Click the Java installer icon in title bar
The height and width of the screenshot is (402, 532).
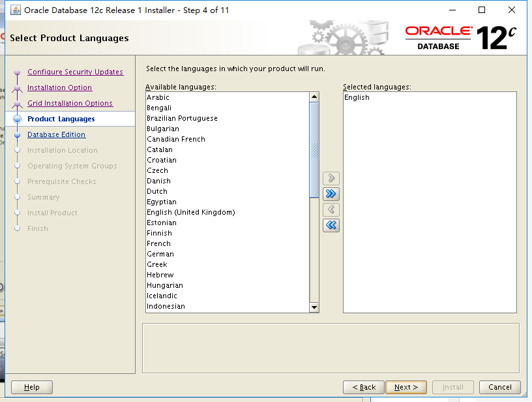pos(15,10)
